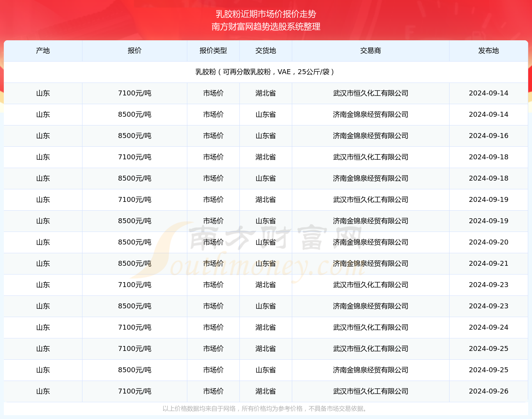Click the date 2024-09-20

pyautogui.click(x=488, y=242)
